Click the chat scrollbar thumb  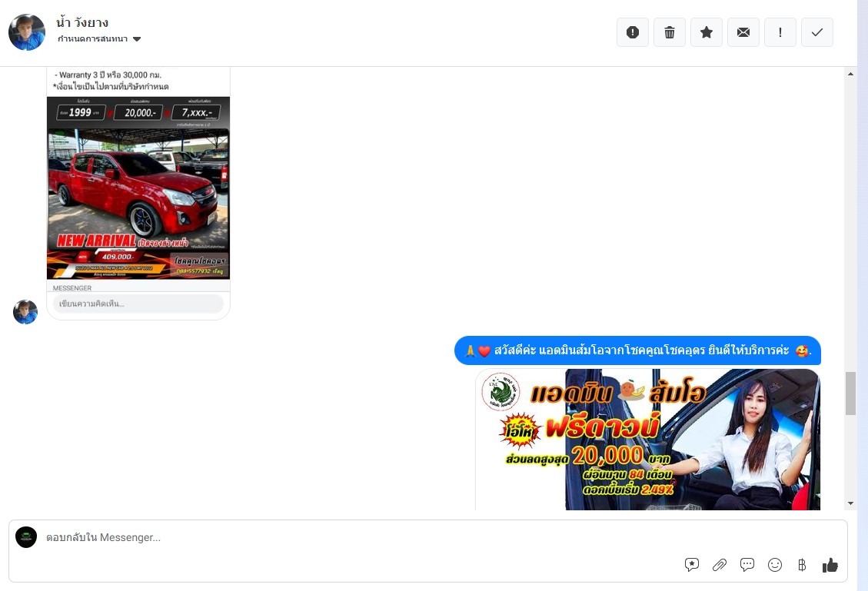[x=850, y=393]
